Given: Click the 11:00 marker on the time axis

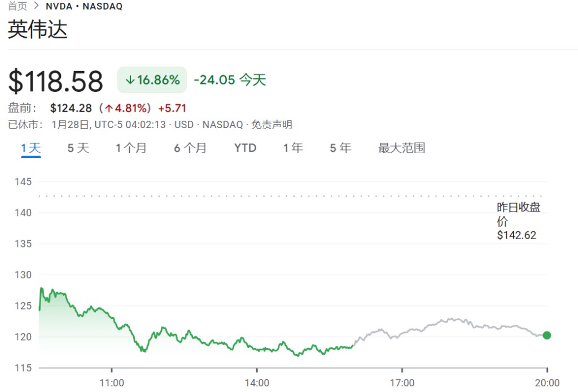Looking at the screenshot, I should click(x=112, y=383).
